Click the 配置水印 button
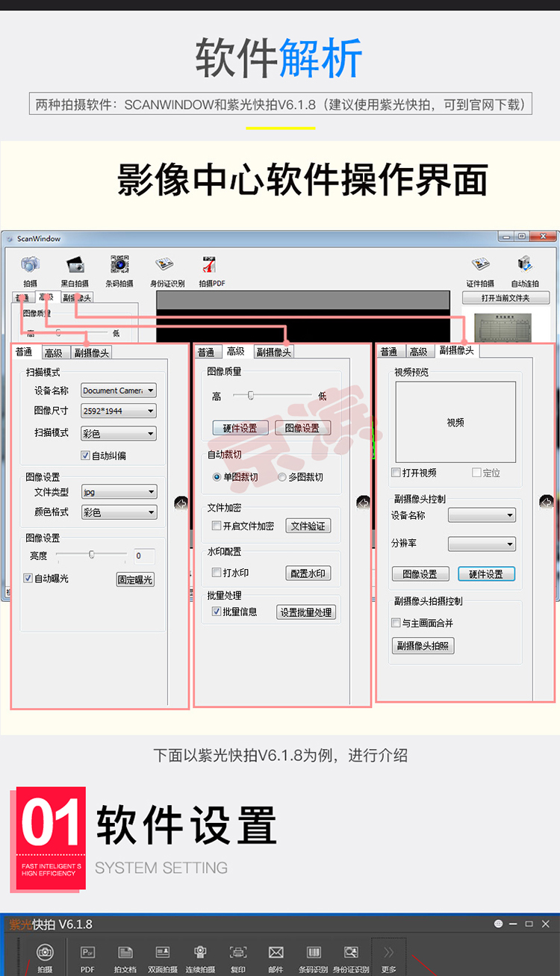560x976 pixels. tap(308, 574)
